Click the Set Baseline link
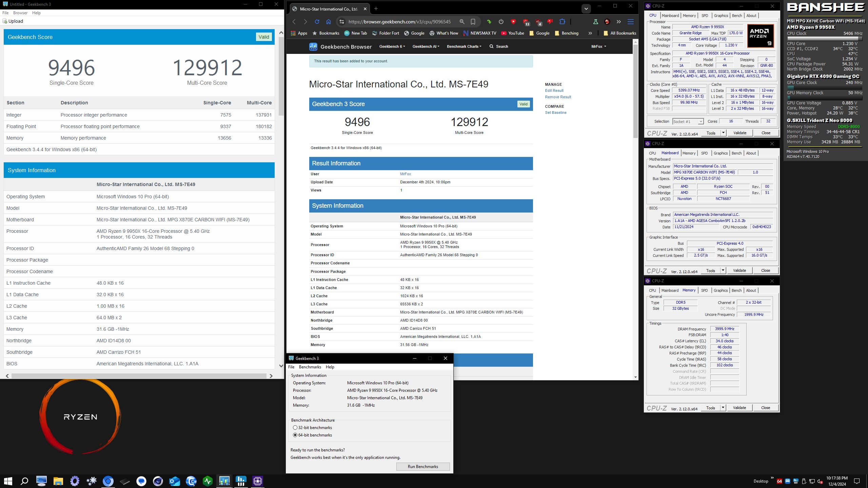Viewport: 868px width, 488px height. 555,113
